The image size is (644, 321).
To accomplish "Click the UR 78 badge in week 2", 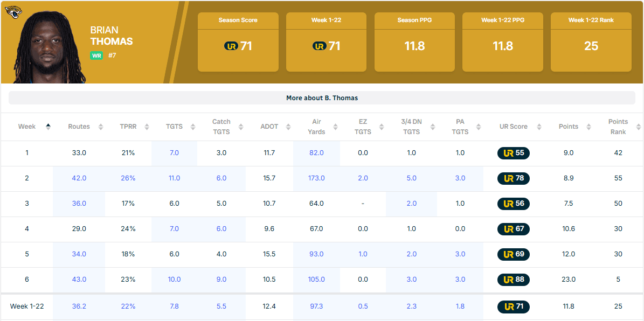I will [513, 178].
